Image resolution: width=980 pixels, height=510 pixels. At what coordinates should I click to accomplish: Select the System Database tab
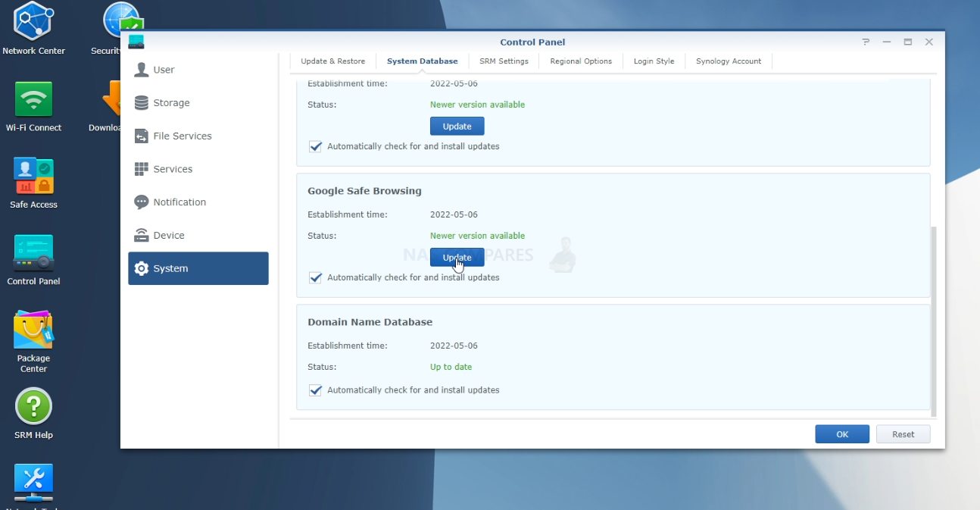423,61
